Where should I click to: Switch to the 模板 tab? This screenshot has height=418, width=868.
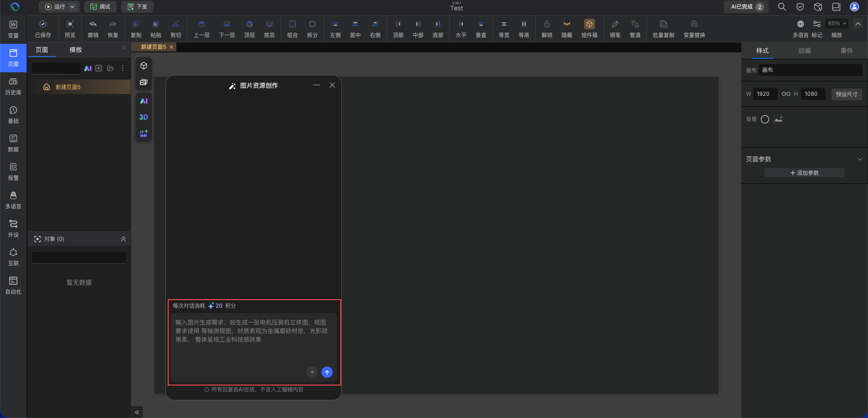[76, 50]
